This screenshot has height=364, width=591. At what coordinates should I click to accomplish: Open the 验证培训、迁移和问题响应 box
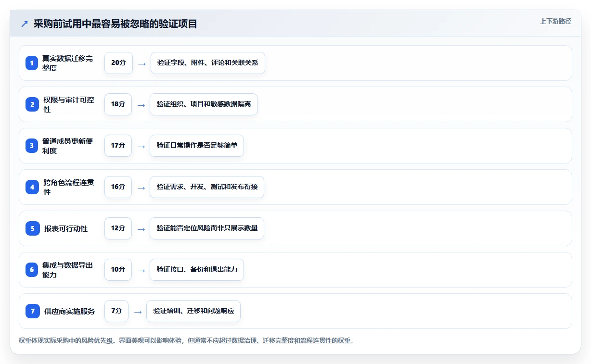point(193,311)
